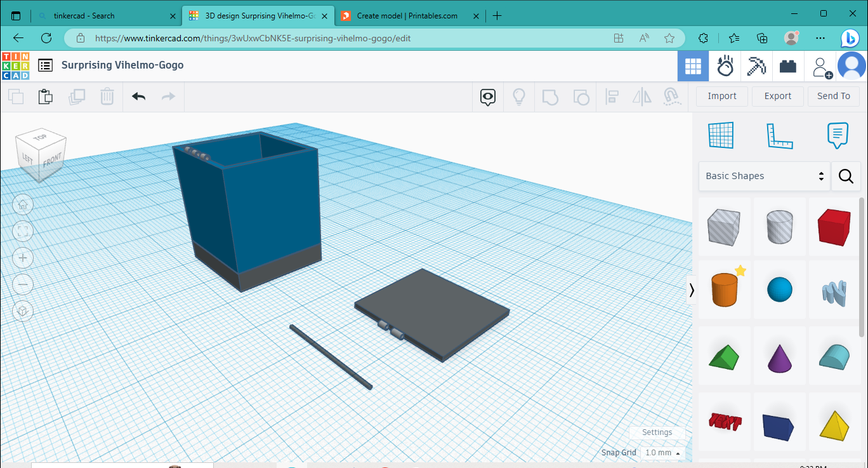Collapse the shapes panel with the chevron
Screen dimensions: 868x468
(692, 290)
